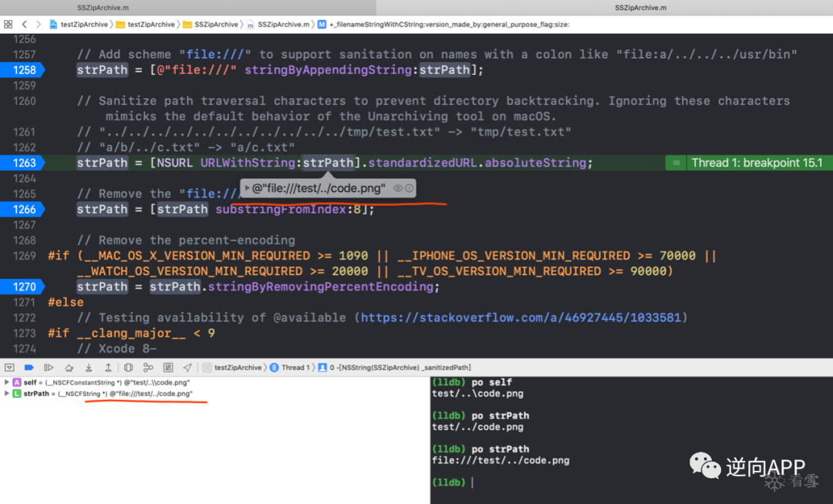Toggle breakpoint on line 1270

22,287
